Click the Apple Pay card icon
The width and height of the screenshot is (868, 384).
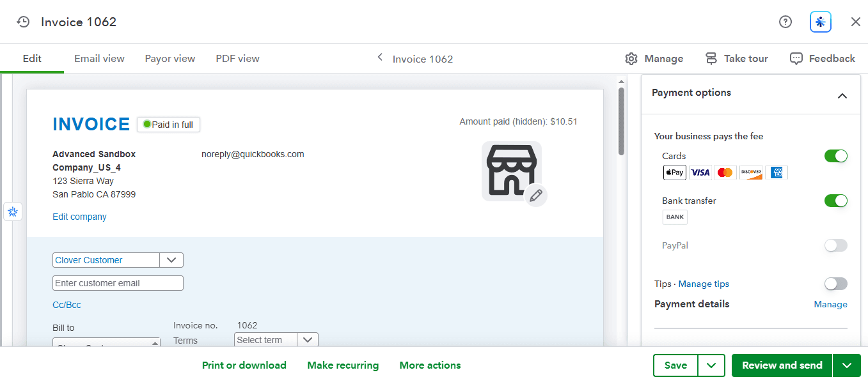674,173
